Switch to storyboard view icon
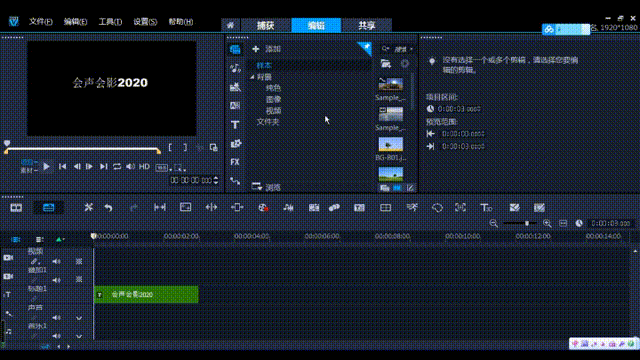This screenshot has height=360, width=640. [16, 208]
